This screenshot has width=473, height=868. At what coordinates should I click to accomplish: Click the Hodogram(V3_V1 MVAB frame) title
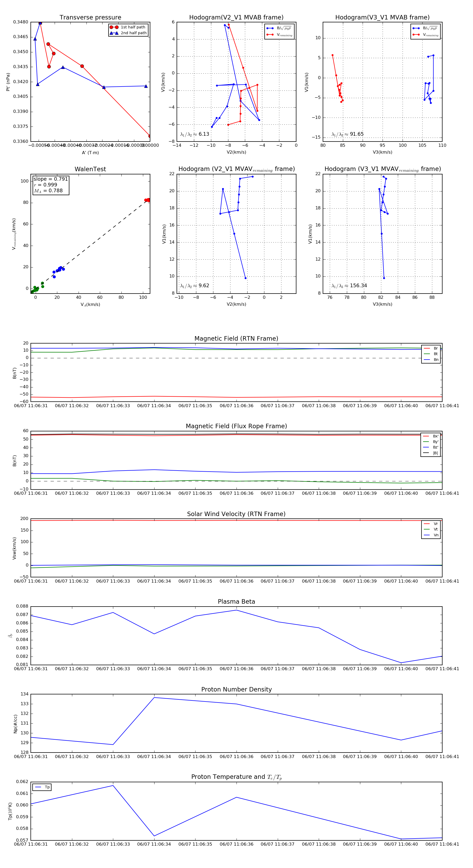click(x=382, y=18)
